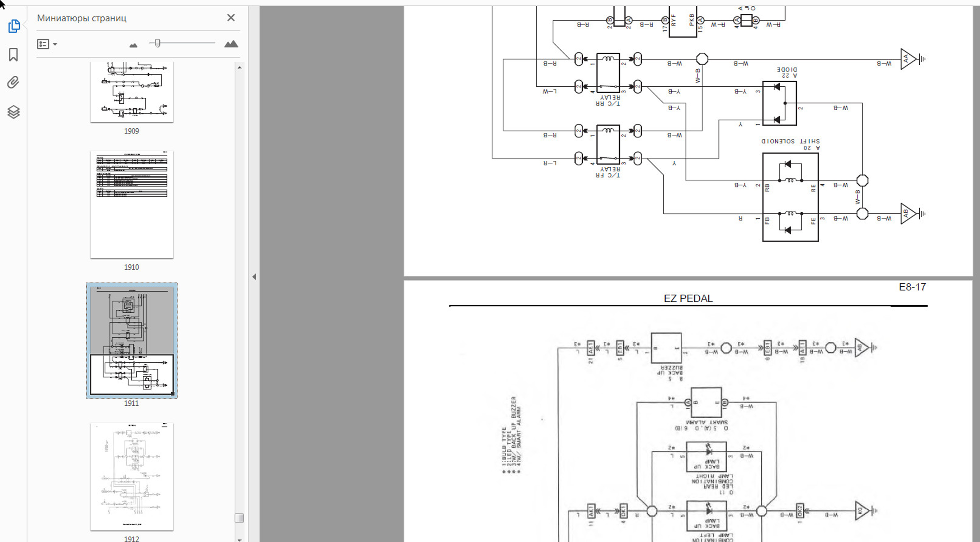Screen dimensions: 980x542
Task: Click the 1911 page number label
Action: (131, 403)
